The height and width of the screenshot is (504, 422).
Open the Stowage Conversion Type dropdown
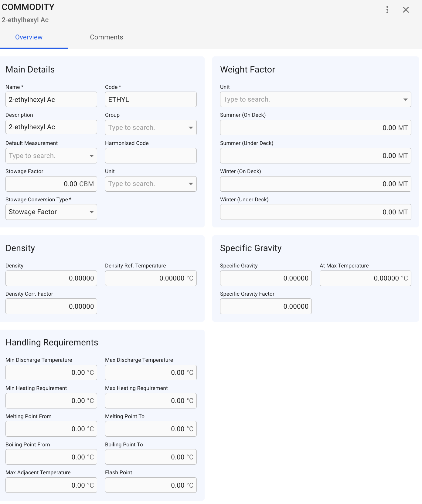[91, 212]
